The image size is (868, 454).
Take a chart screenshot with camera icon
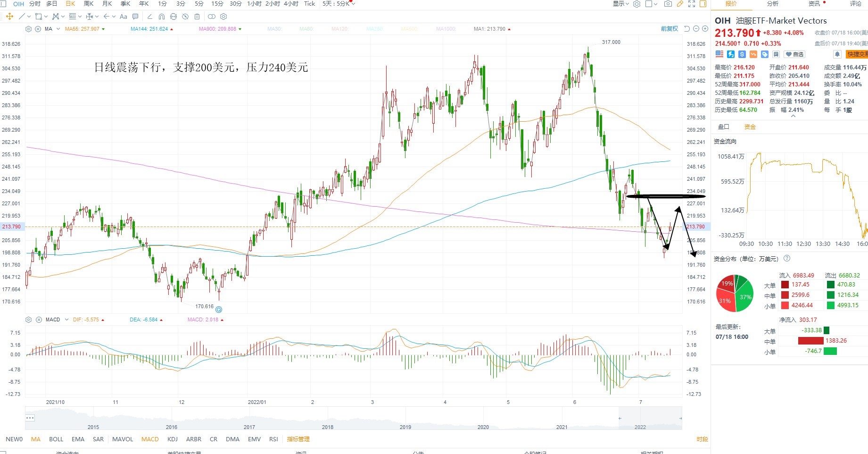668,4
